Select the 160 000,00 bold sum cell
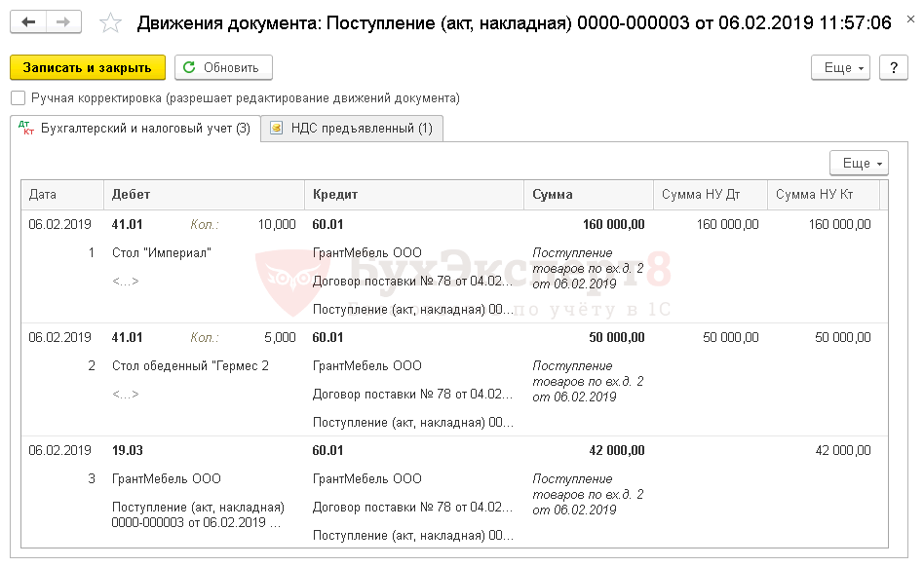Screen dimensions: 924x567 pos(613,224)
